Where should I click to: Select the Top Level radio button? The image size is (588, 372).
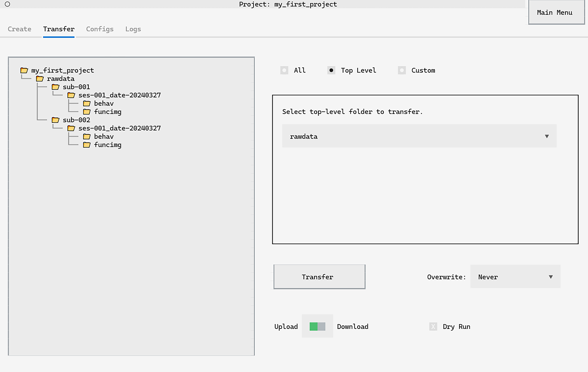tap(331, 70)
